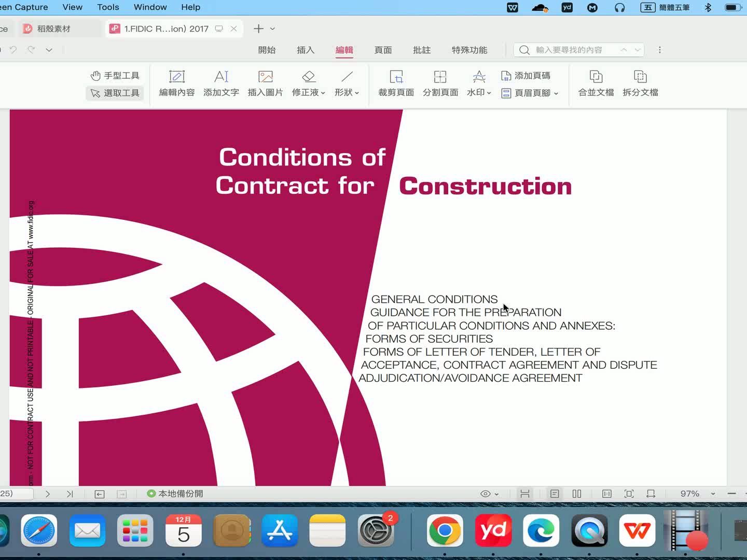This screenshot has width=747, height=560.
Task: Open the View menu in menu bar
Action: (72, 7)
